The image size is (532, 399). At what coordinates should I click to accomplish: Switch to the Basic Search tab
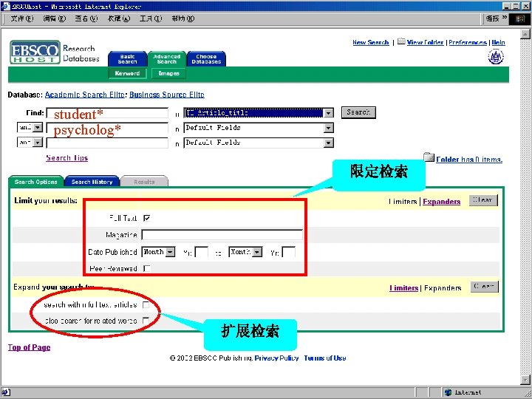(128, 59)
